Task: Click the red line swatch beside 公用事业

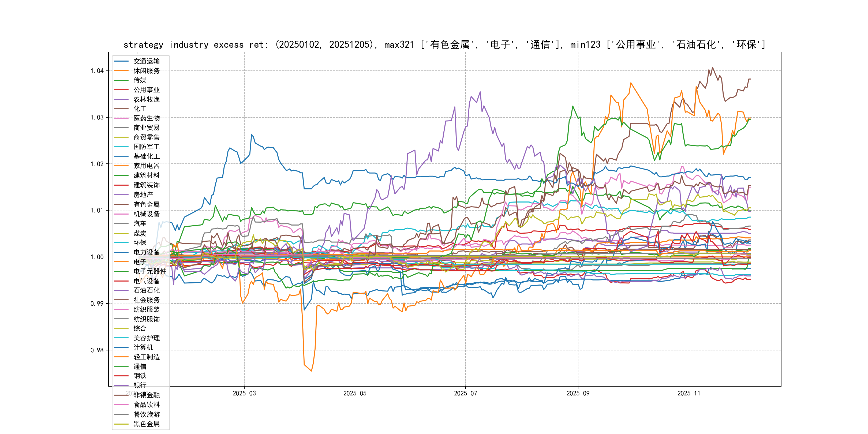Action: (121, 90)
